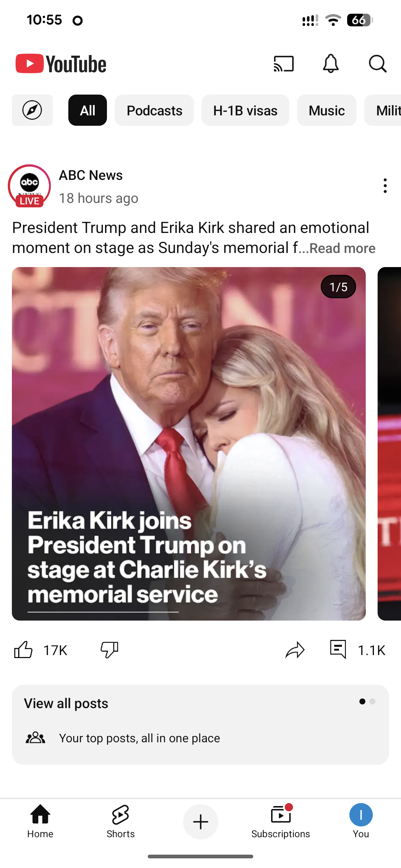Viewport: 401px width, 868px height.
Task: Open YouTube search magnifier
Action: (x=378, y=64)
